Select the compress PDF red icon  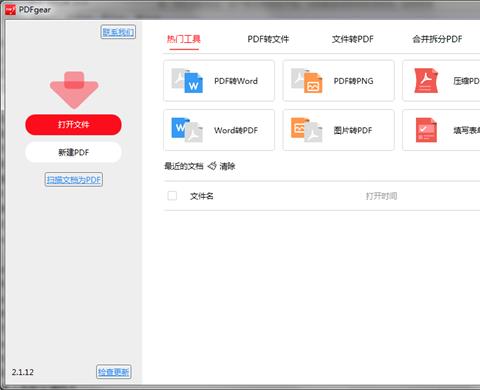426,81
